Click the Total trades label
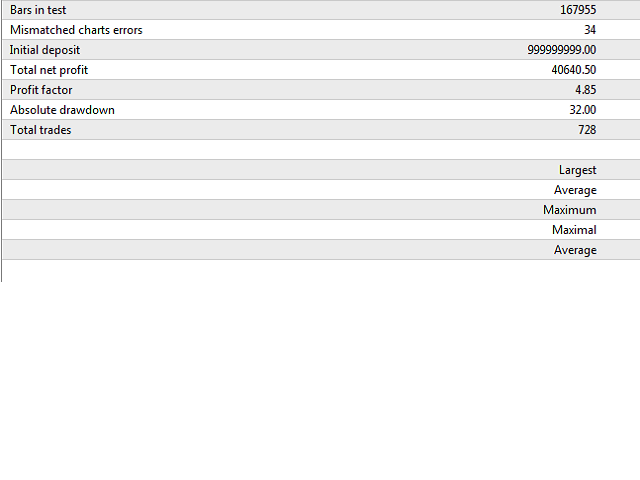 pyautogui.click(x=41, y=130)
